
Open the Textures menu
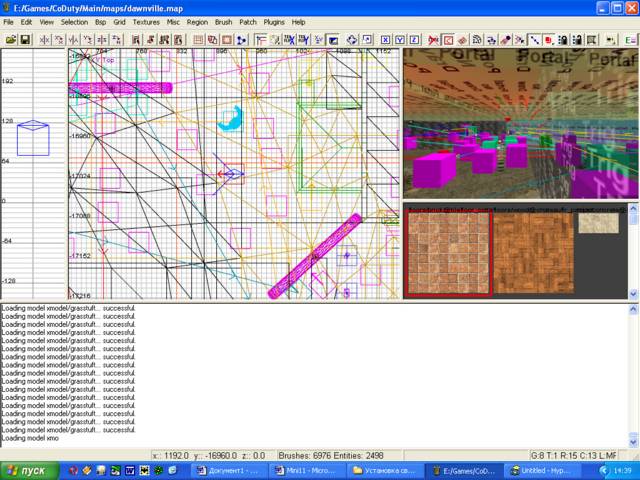[x=146, y=21]
